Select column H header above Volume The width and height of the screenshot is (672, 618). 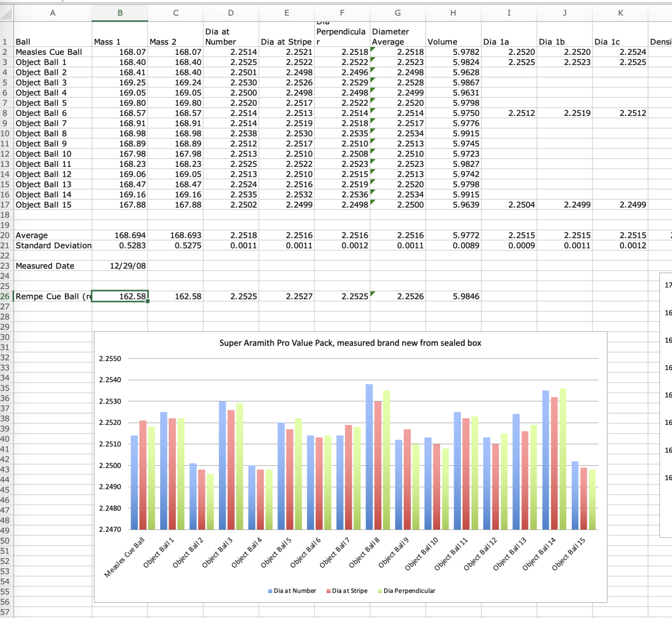coord(453,13)
